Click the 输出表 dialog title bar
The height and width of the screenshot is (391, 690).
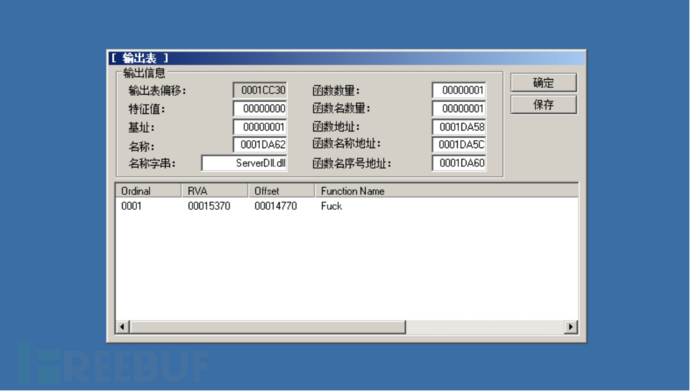tap(347, 58)
